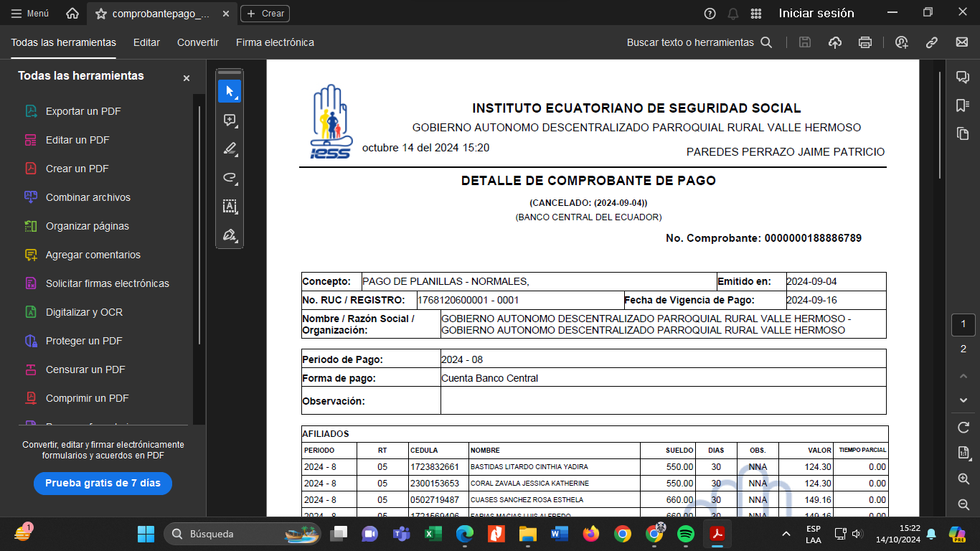
Task: Show hidden system tray icons
Action: click(786, 534)
